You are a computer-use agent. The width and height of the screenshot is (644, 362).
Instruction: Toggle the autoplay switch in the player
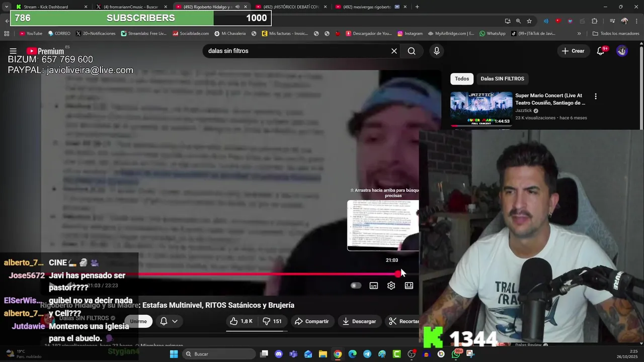click(356, 286)
